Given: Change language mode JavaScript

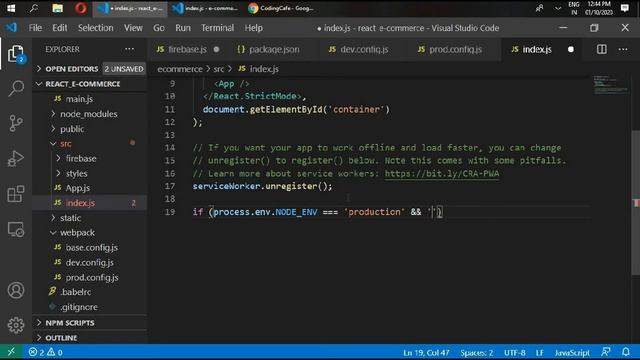Looking at the screenshot, I should (x=572, y=352).
